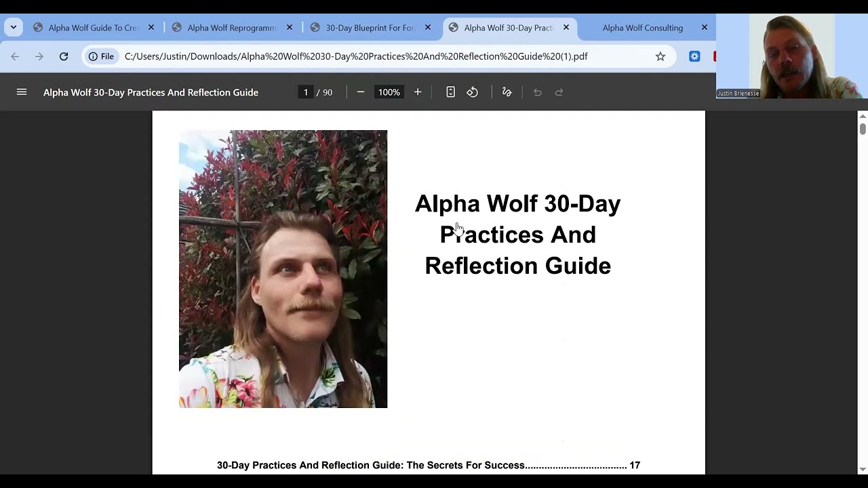The height and width of the screenshot is (488, 868).
Task: View site information File icon
Action: pyautogui.click(x=101, y=56)
